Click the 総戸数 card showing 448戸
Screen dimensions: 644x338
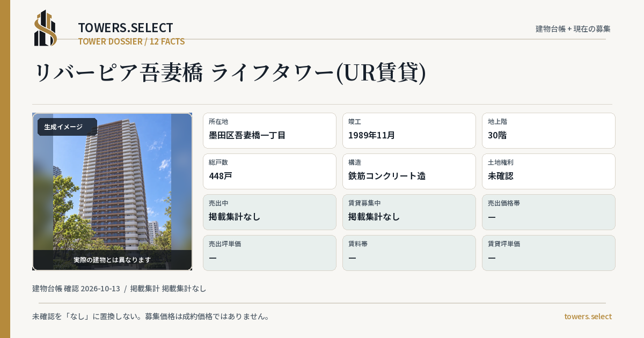click(269, 171)
